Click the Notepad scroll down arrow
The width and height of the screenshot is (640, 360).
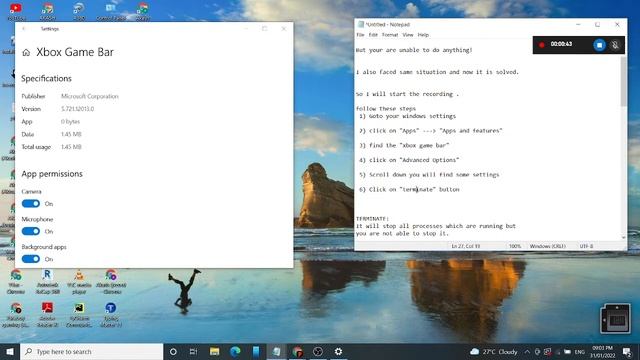point(624,237)
